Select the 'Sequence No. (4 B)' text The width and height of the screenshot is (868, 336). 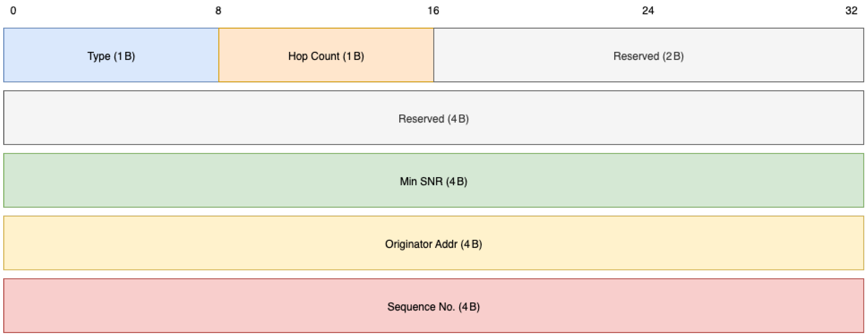coord(433,307)
